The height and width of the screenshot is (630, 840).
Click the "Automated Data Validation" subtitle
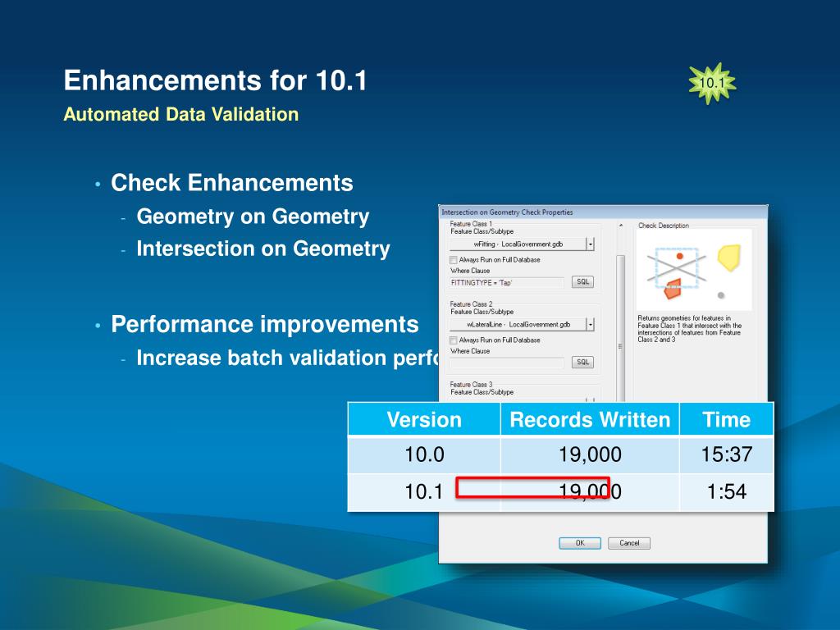pyautogui.click(x=181, y=114)
